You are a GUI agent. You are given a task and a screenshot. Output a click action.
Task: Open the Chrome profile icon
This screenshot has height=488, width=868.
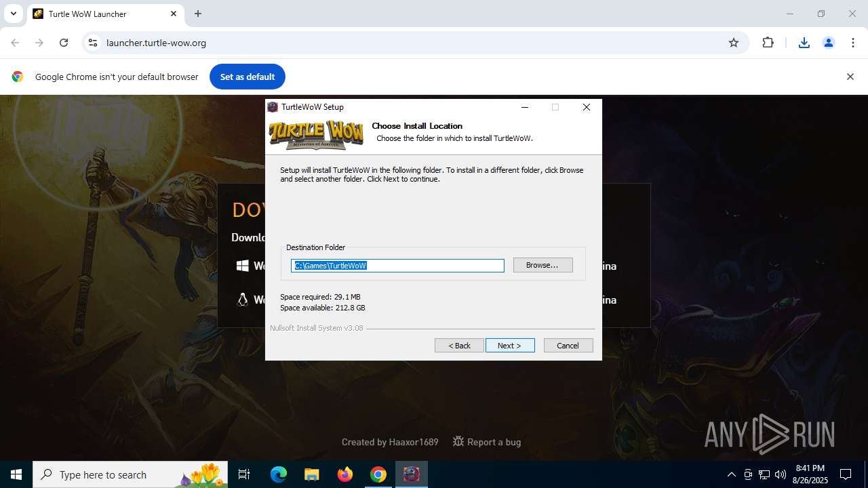(829, 43)
